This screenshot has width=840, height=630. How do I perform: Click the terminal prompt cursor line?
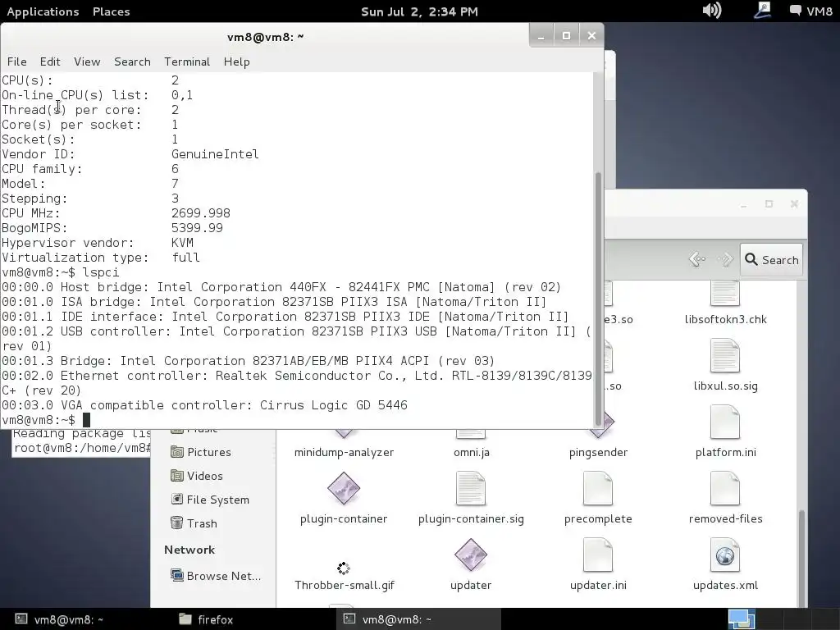[x=46, y=419]
